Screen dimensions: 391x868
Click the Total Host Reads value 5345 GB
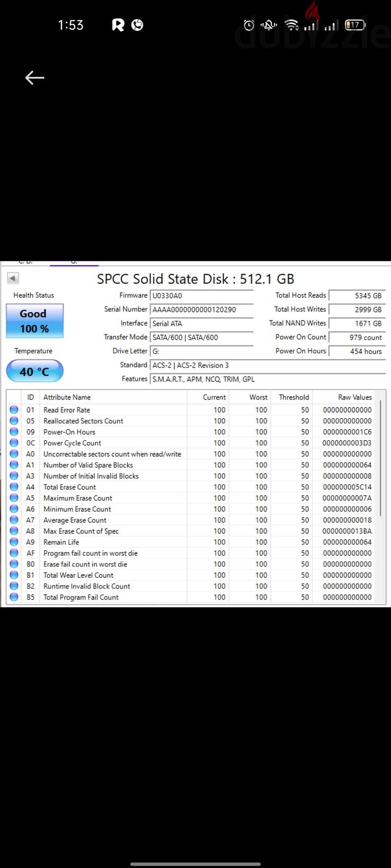[357, 296]
